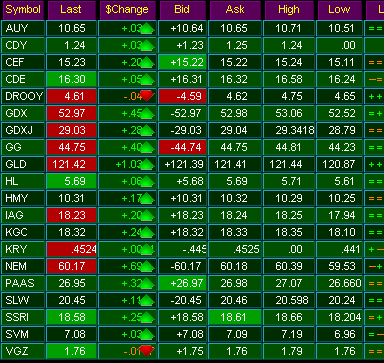This screenshot has width=384, height=363.
Task: Select the SVM symbol cell
Action: (23, 334)
